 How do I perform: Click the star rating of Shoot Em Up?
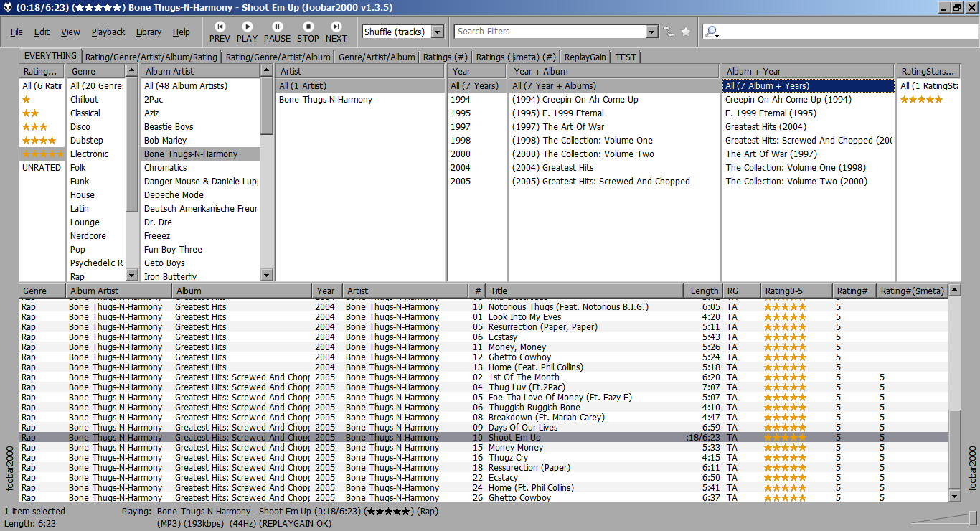click(x=785, y=438)
